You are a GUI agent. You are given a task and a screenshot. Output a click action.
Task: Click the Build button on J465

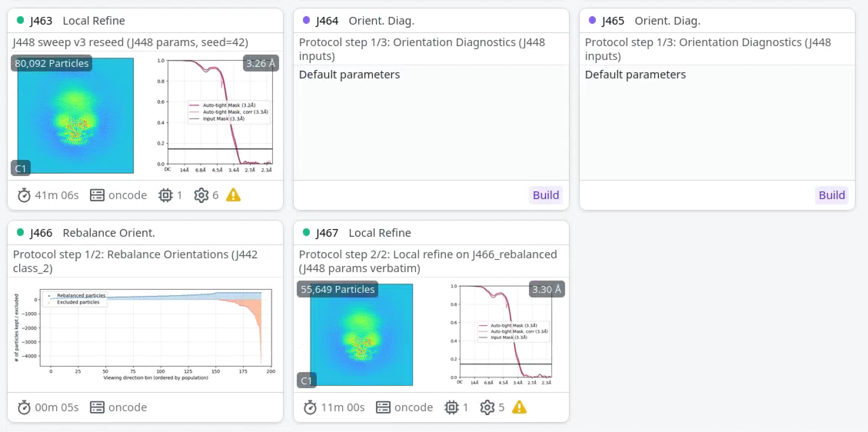(x=832, y=195)
